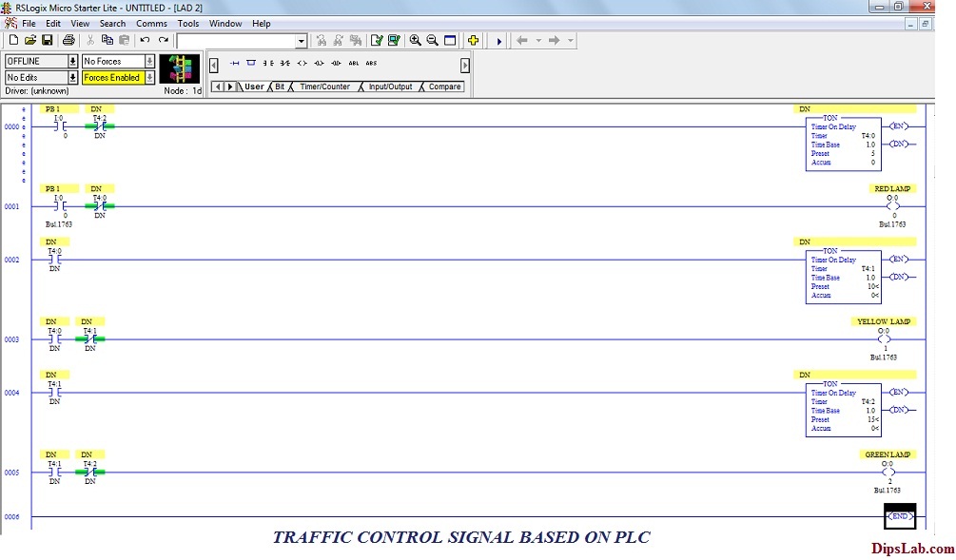Click the Save disk icon
956x560 pixels.
[47, 41]
